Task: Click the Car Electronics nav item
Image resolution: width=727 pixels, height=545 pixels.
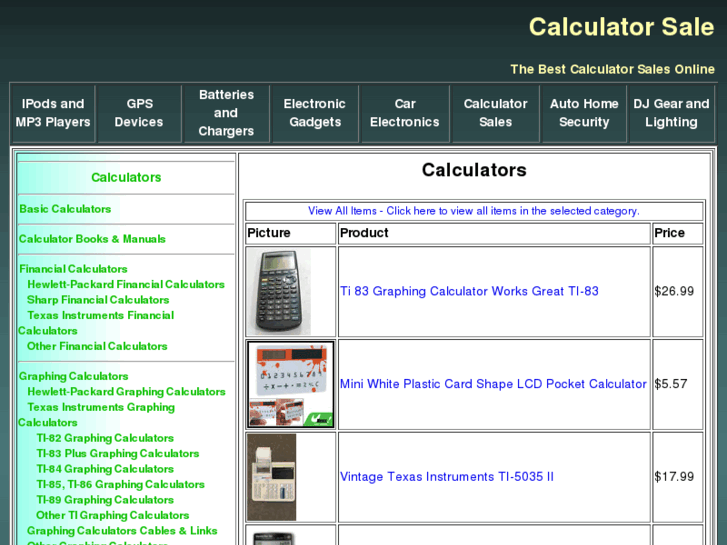Action: [404, 113]
